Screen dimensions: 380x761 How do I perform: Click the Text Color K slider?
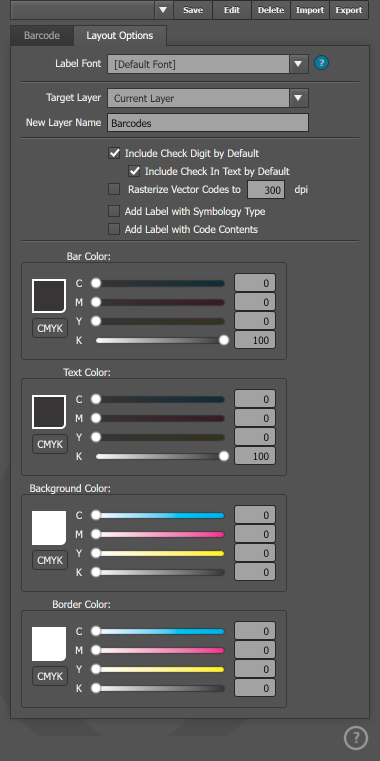tap(160, 456)
